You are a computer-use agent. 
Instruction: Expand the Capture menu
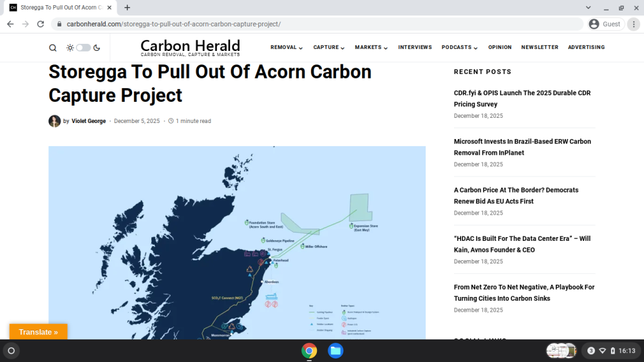click(x=328, y=47)
